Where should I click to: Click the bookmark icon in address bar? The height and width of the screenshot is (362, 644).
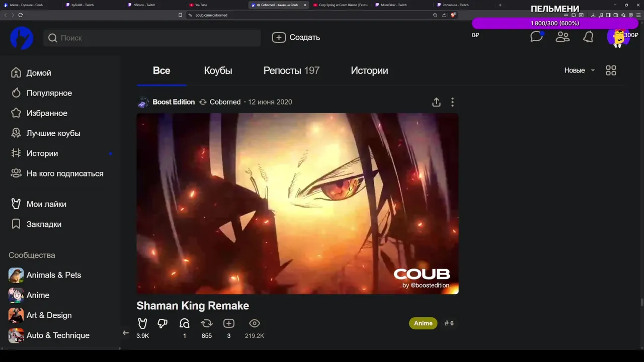[x=180, y=15]
